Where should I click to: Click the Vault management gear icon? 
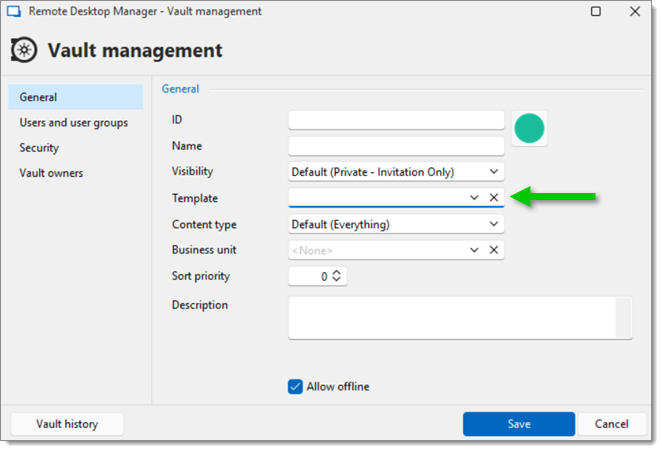[x=24, y=50]
